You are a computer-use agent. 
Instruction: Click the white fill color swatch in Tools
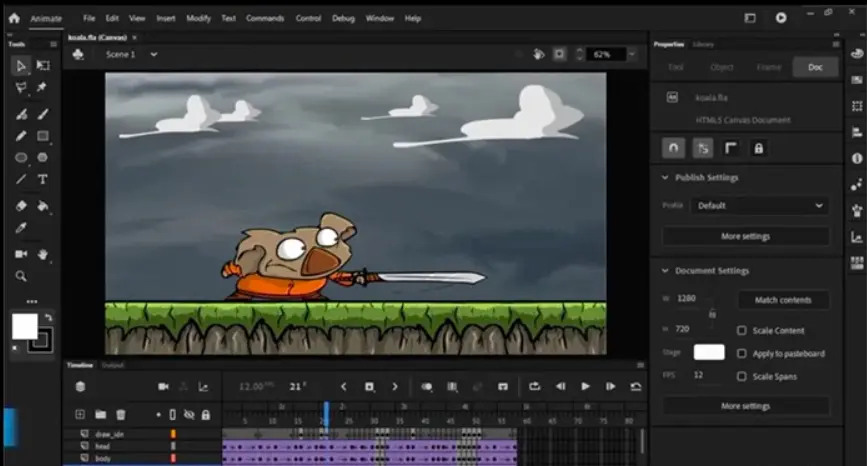tap(25, 326)
